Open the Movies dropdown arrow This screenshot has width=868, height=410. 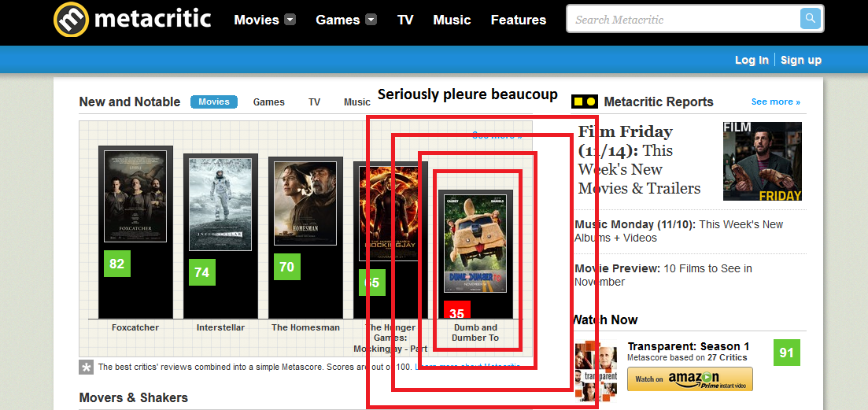[x=290, y=20]
